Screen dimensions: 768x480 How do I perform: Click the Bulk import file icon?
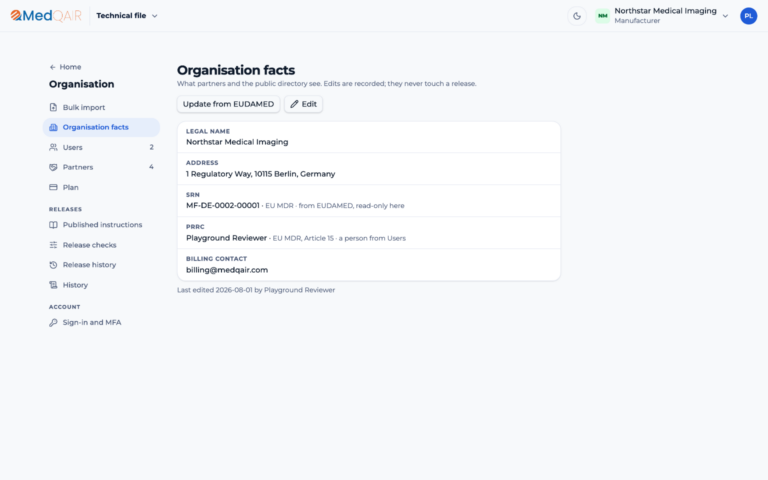point(53,107)
